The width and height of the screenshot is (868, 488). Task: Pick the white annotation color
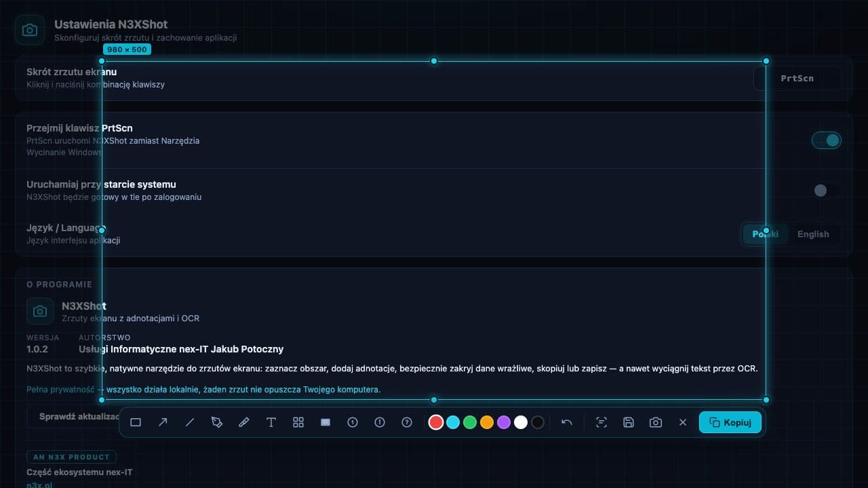tap(521, 422)
